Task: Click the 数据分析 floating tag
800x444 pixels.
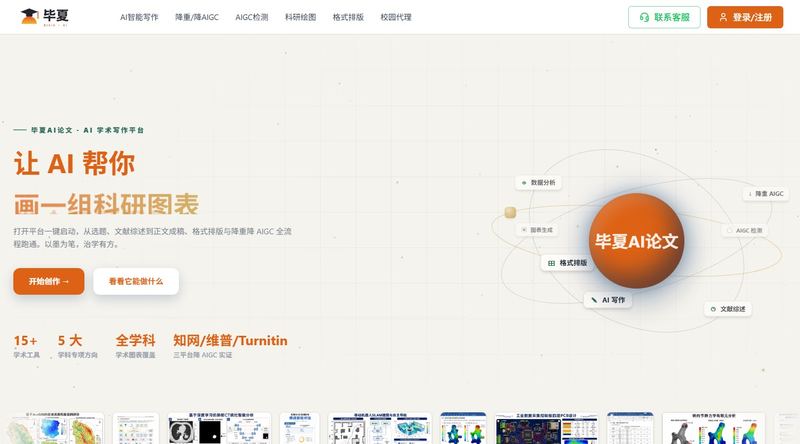Action: [538, 183]
